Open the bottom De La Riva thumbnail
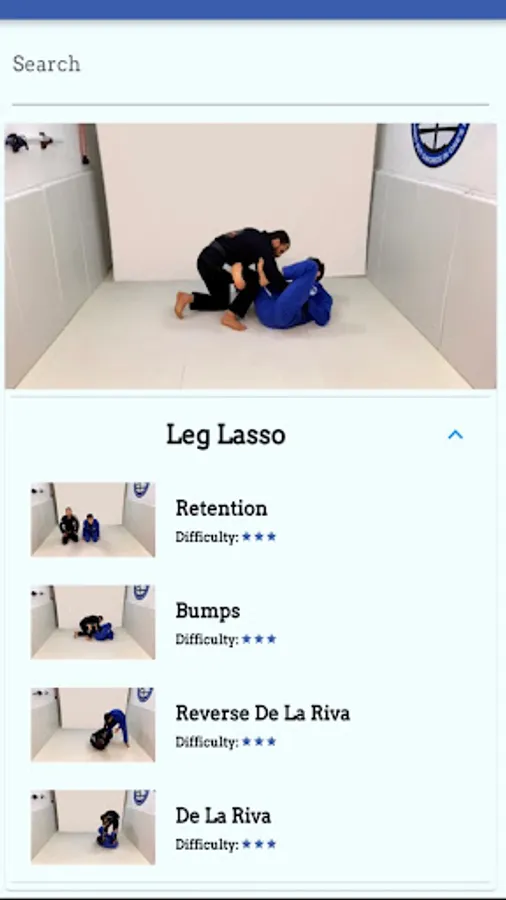The image size is (506, 900). tap(93, 827)
